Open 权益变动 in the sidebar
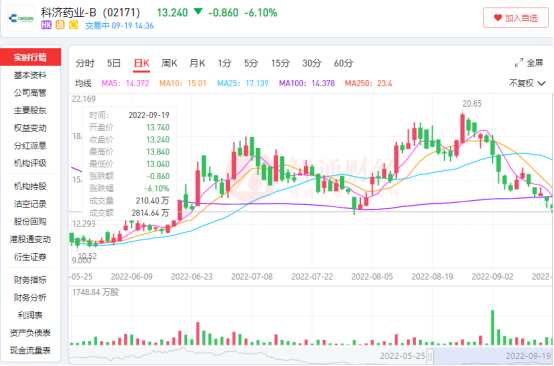Viewport: 554px width, 366px height. click(30, 128)
